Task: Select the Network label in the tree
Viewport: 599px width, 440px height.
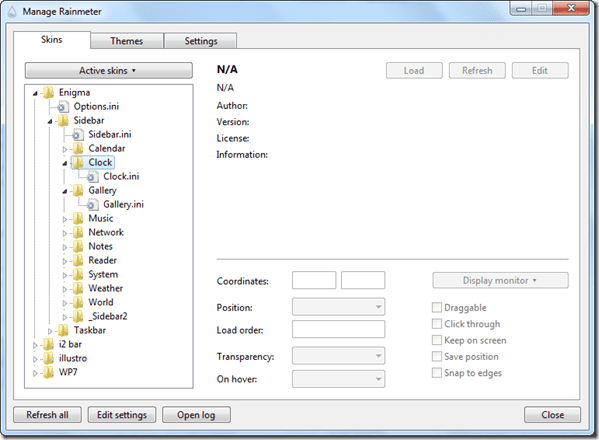Action: click(x=106, y=233)
